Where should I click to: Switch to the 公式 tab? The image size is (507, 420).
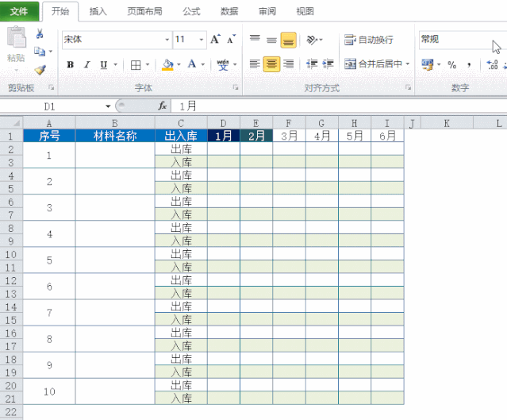(191, 11)
